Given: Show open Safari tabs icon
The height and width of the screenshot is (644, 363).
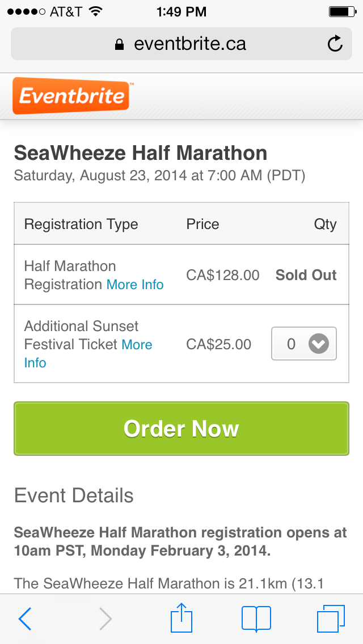Looking at the screenshot, I should (331, 618).
